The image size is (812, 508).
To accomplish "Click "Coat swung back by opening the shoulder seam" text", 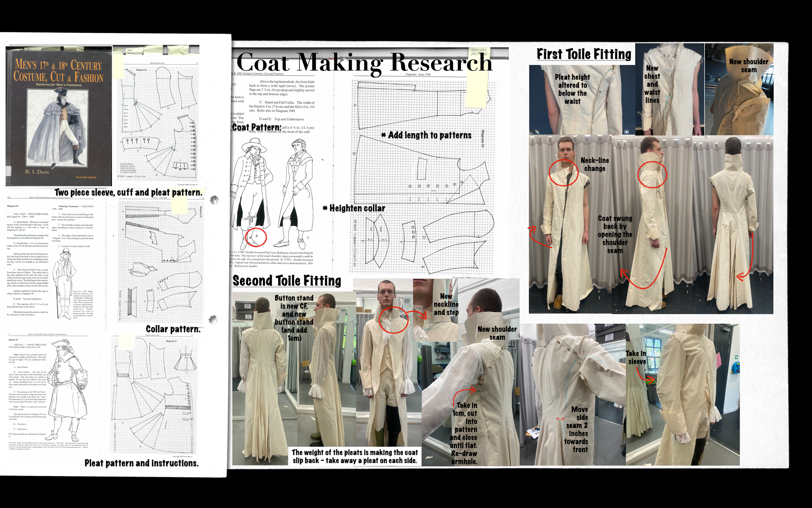I will 615,234.
